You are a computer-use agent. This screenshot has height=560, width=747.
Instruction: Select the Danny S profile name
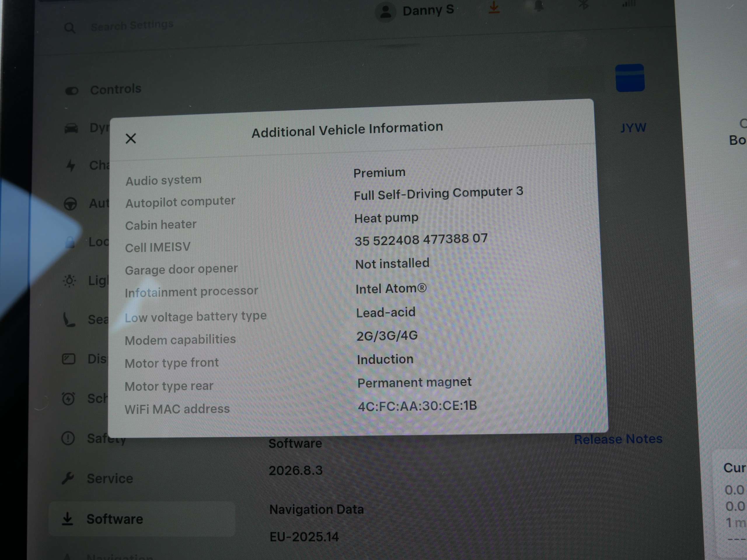[428, 10]
